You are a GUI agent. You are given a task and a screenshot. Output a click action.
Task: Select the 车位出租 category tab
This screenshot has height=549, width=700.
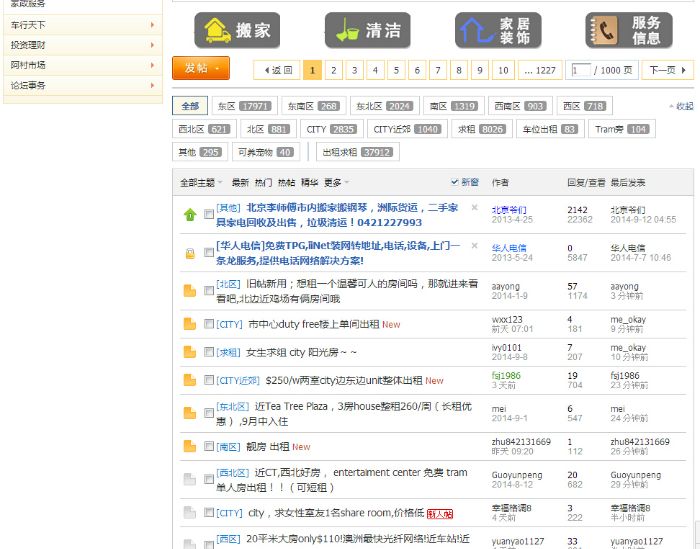(x=550, y=129)
